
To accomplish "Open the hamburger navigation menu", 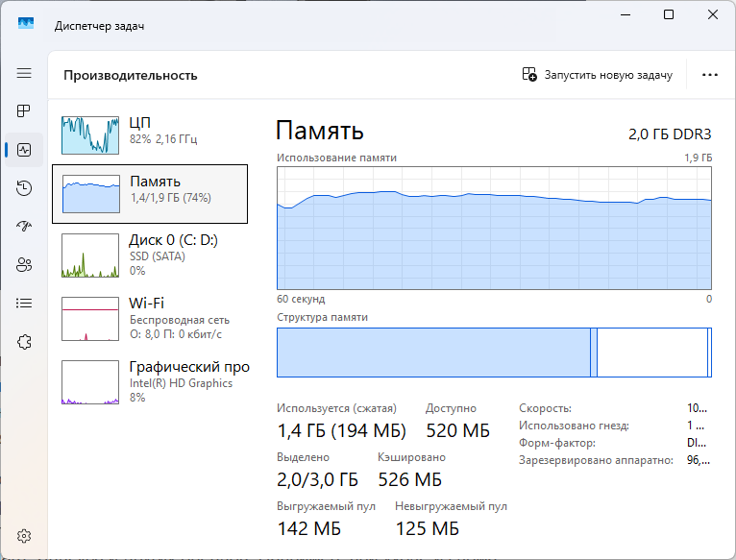I will pyautogui.click(x=24, y=73).
